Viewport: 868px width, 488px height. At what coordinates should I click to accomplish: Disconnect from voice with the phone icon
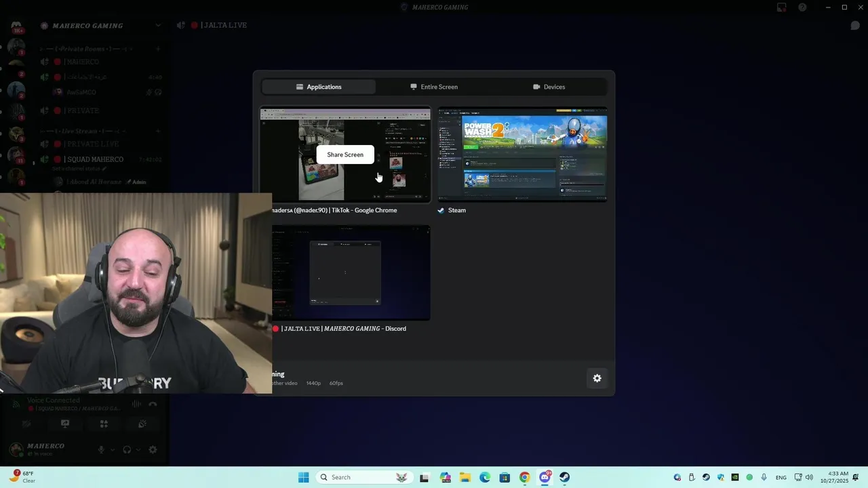coord(153,404)
